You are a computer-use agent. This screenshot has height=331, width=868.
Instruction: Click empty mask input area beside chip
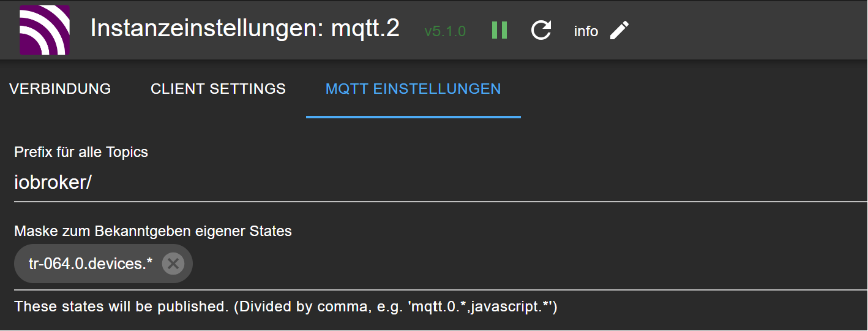coord(490,264)
